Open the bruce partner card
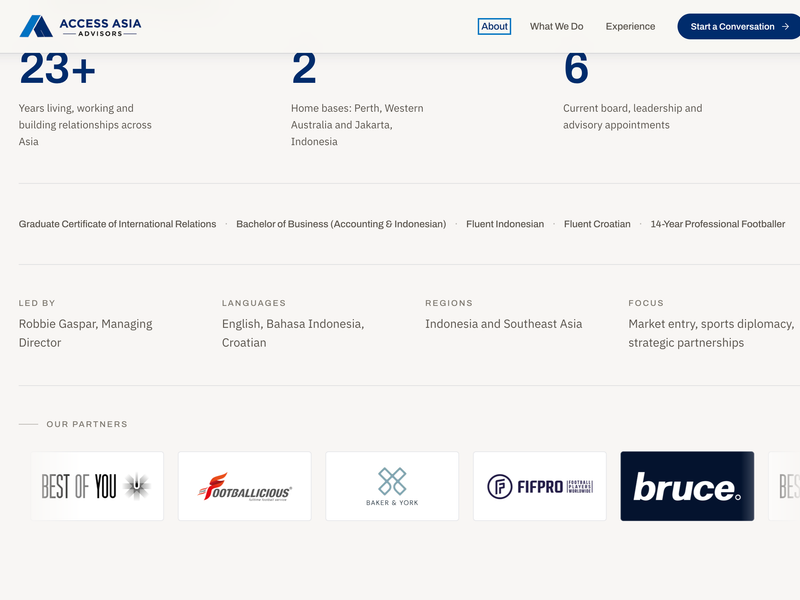800x600 pixels. pyautogui.click(x=687, y=486)
